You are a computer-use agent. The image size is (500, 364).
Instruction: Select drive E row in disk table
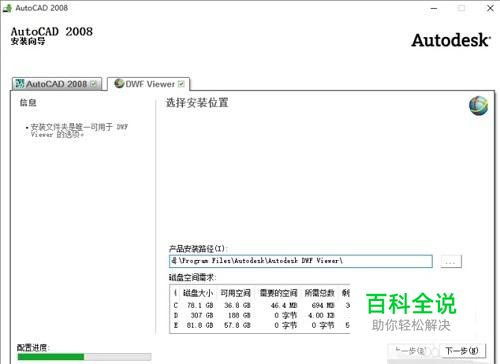261,325
